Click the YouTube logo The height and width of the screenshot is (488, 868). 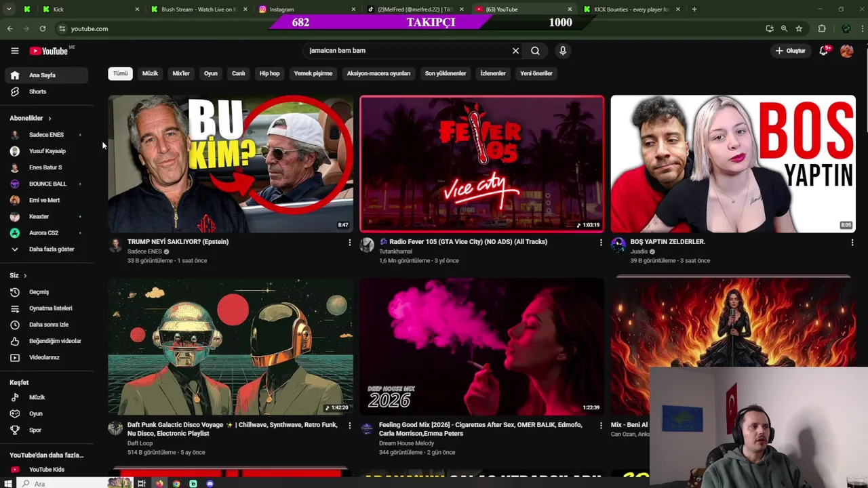(49, 51)
